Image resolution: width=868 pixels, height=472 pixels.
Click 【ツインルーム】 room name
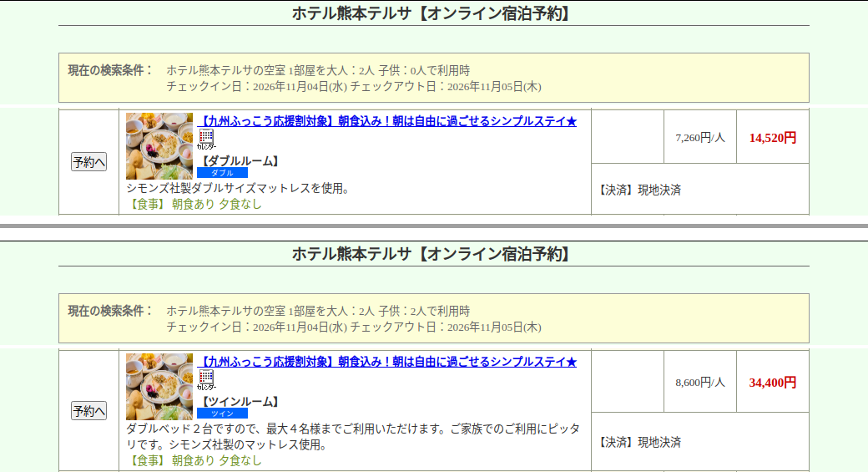tap(240, 402)
